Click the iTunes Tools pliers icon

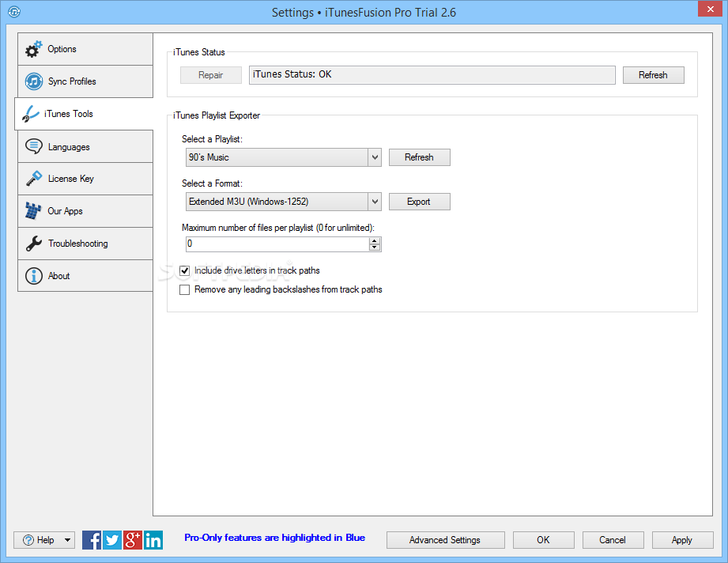31,114
